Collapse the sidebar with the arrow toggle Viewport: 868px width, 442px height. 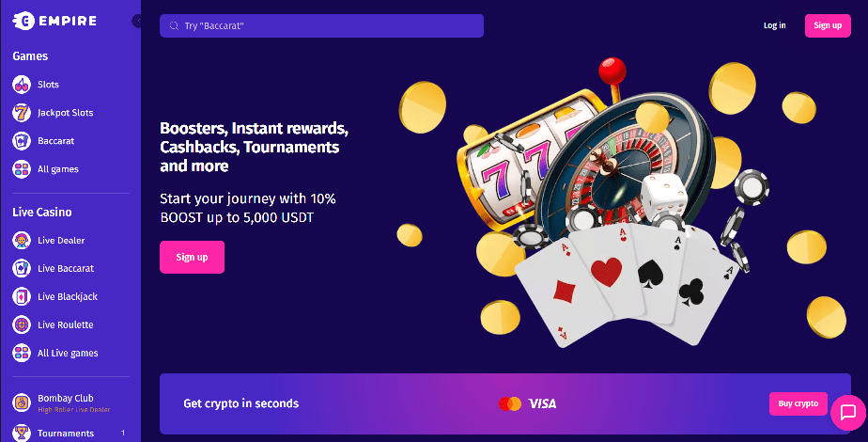point(137,21)
